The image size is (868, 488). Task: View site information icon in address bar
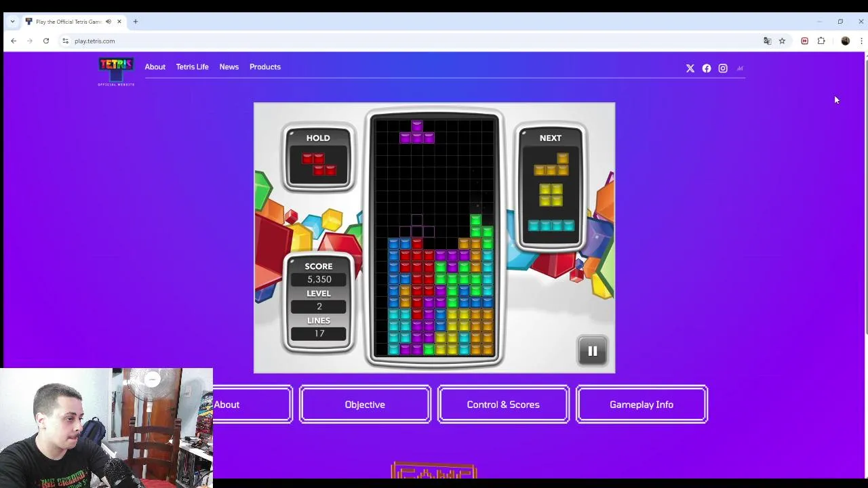point(65,41)
